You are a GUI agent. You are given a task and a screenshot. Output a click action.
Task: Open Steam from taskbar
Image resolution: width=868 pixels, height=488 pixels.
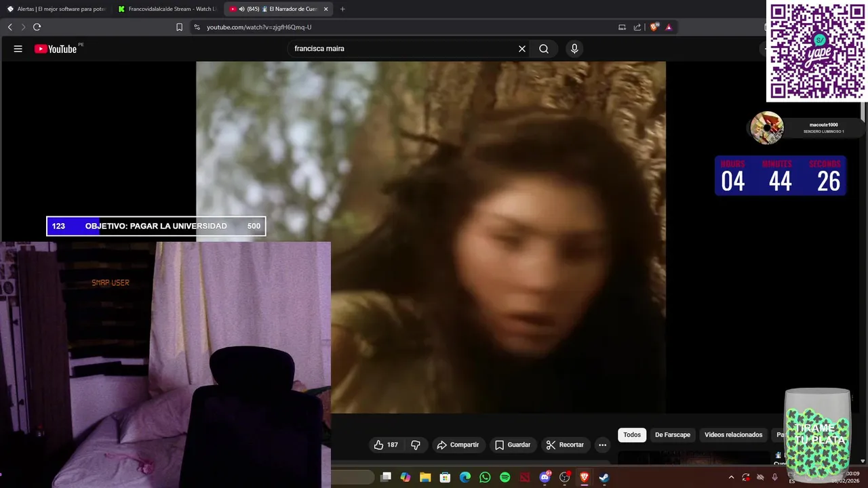pyautogui.click(x=604, y=477)
